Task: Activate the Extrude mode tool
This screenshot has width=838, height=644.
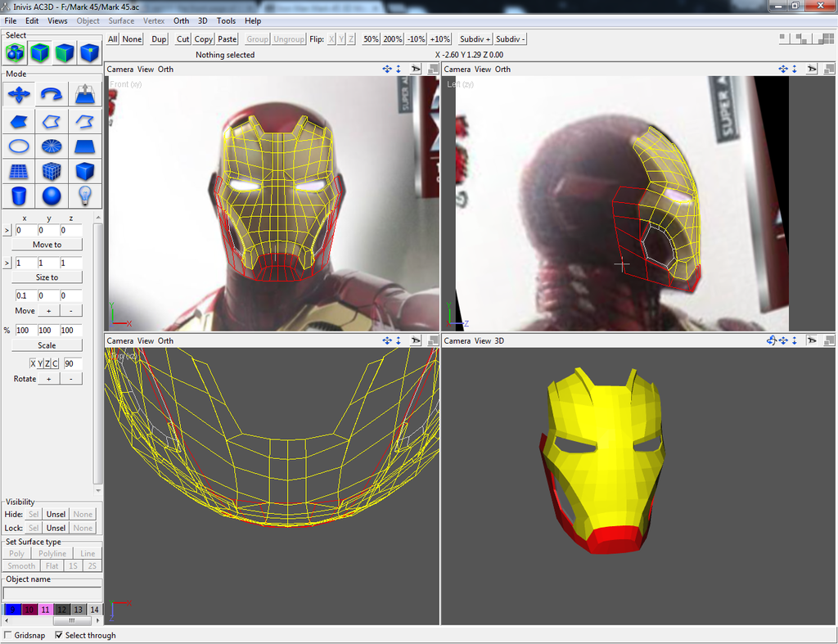Action: pos(85,95)
